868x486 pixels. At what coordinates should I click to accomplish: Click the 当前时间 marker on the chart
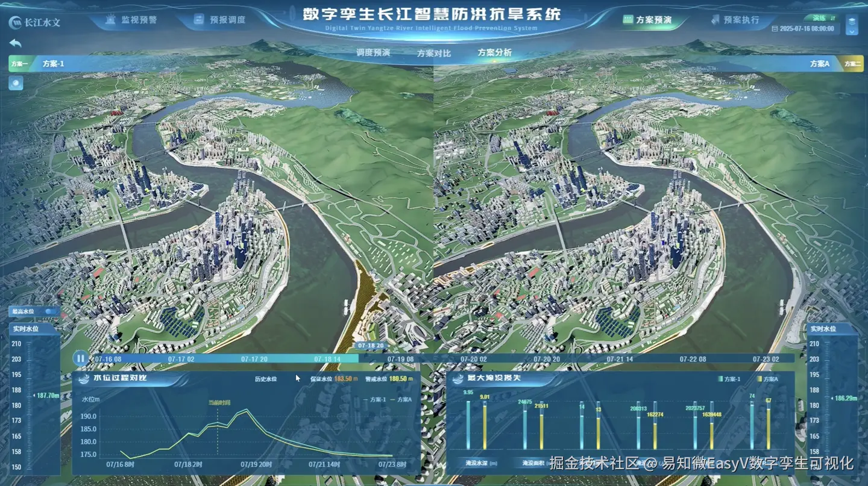pos(219,402)
